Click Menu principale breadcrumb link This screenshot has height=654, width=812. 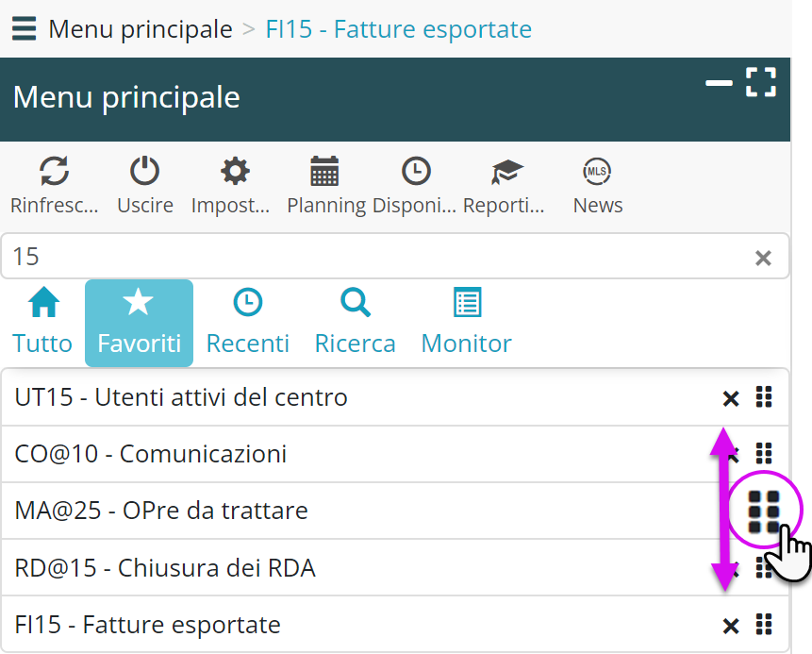coord(140,29)
